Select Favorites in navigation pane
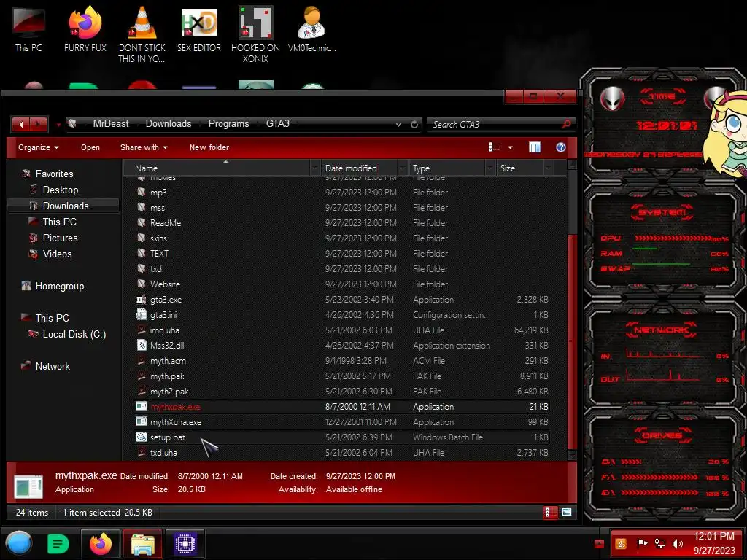Image resolution: width=747 pixels, height=560 pixels. point(54,174)
